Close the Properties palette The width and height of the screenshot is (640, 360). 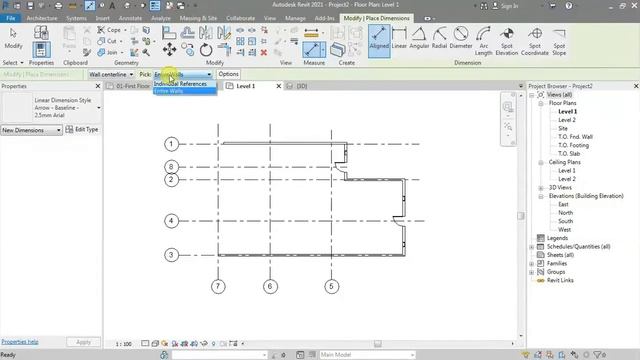click(x=98, y=86)
